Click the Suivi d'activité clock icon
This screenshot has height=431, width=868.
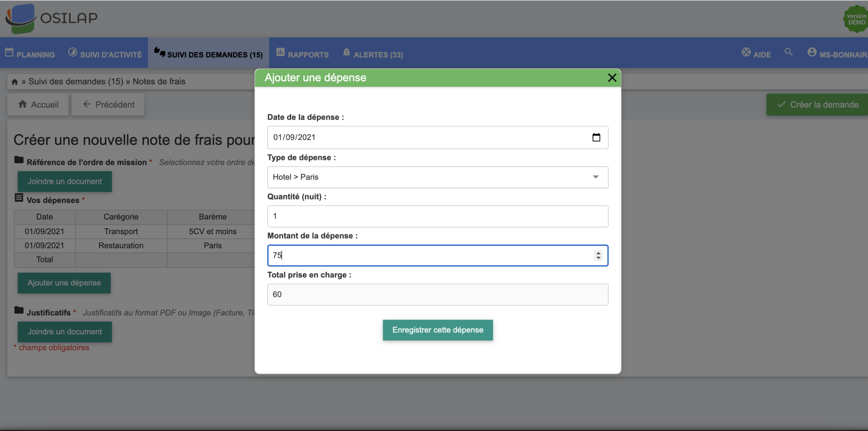coord(73,52)
